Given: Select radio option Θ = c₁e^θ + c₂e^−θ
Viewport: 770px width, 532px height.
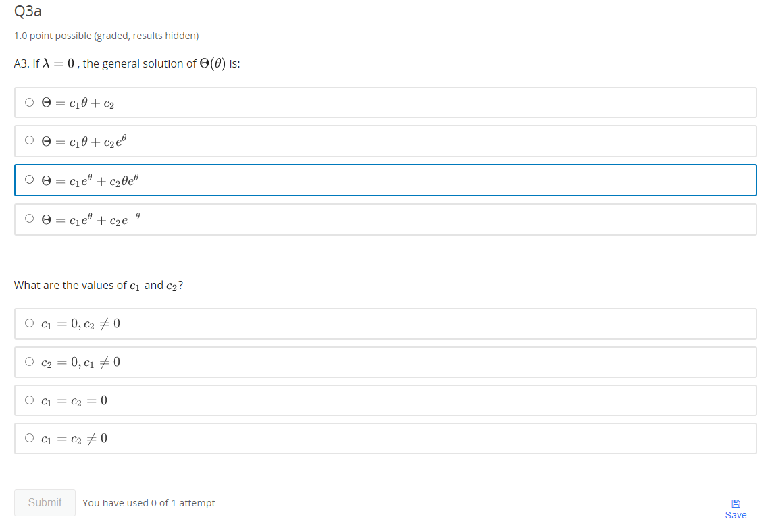Looking at the screenshot, I should pyautogui.click(x=29, y=219).
